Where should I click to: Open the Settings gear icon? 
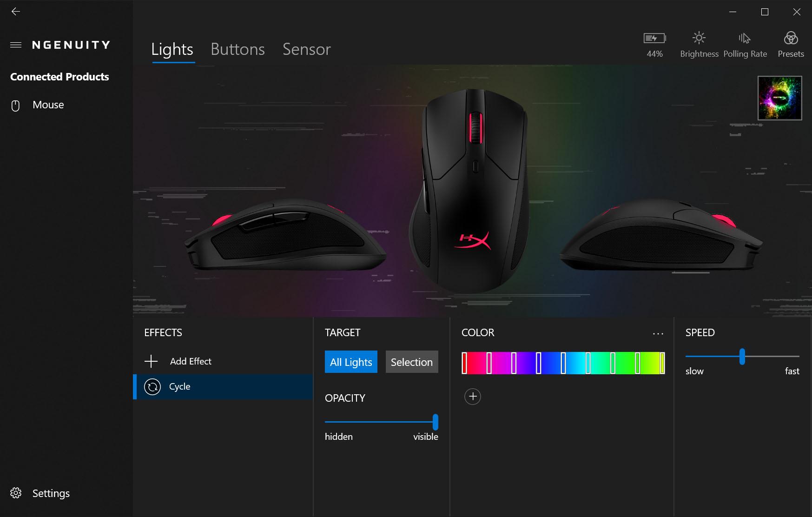tap(16, 493)
